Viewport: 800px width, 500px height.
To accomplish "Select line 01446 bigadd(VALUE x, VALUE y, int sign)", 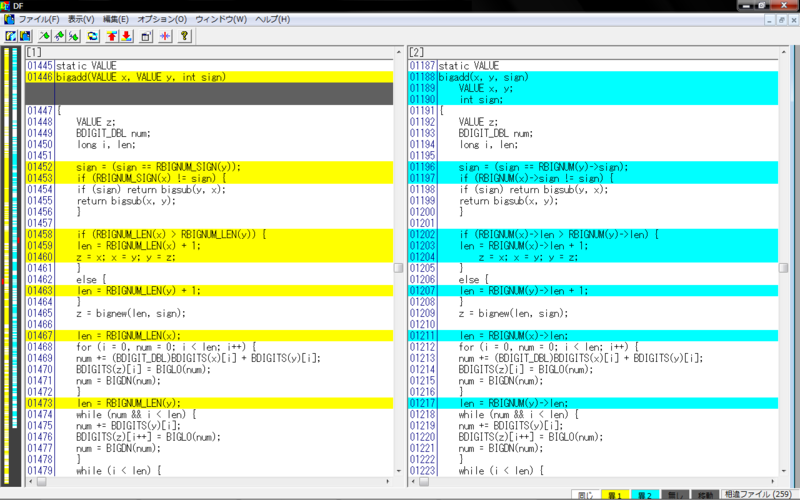I will 210,77.
